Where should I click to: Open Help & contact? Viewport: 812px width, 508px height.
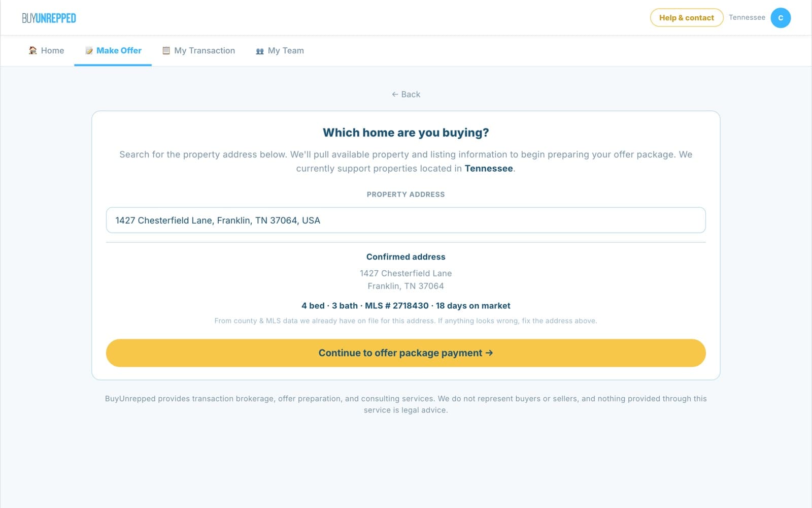(x=687, y=18)
